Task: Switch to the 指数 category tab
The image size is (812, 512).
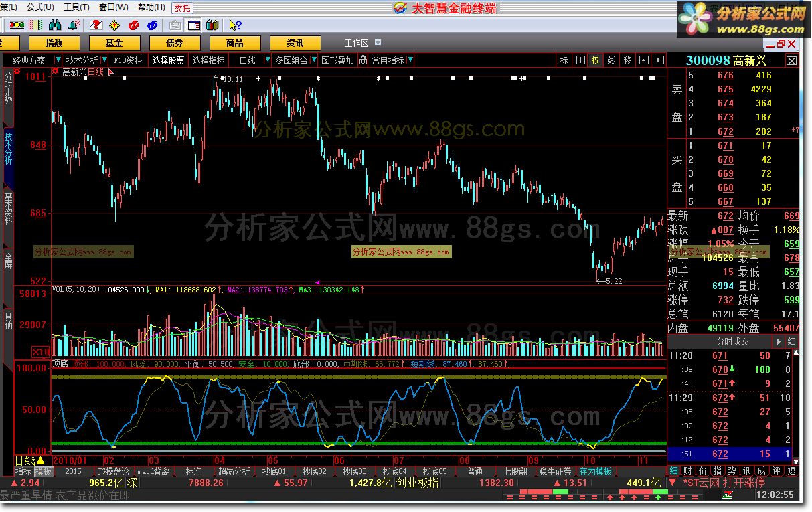Action: click(54, 43)
